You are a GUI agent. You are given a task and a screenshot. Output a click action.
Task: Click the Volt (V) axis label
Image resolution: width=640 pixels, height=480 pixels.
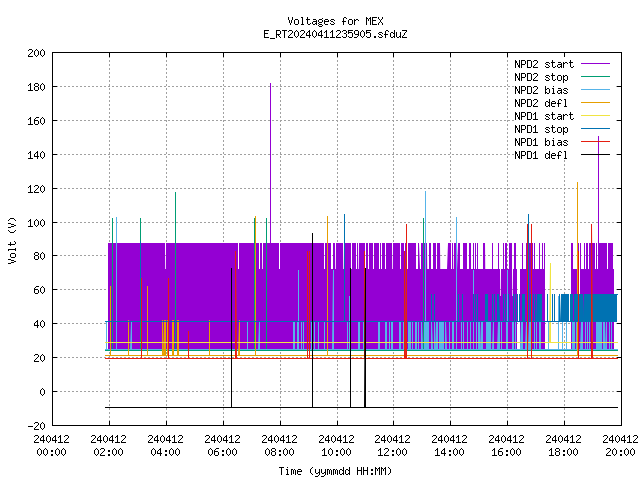(x=12, y=240)
